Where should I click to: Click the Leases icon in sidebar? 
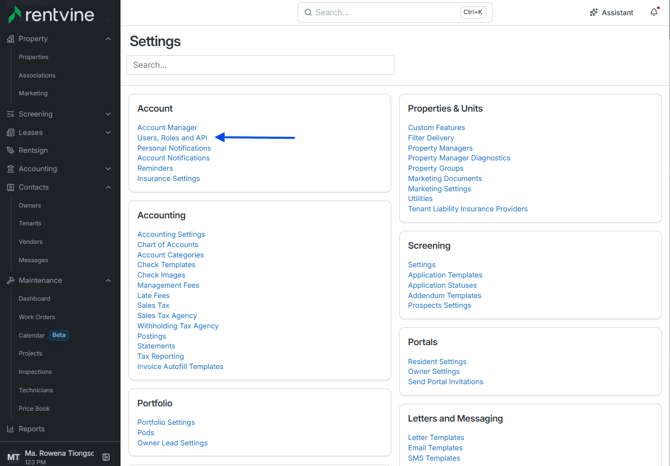coord(11,132)
